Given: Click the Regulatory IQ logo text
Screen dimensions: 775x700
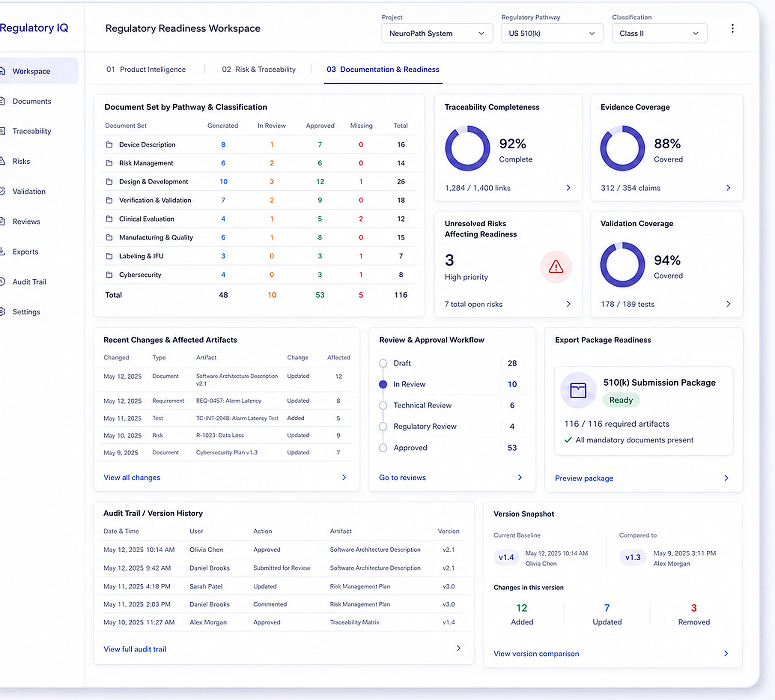Looking at the screenshot, I should [34, 28].
